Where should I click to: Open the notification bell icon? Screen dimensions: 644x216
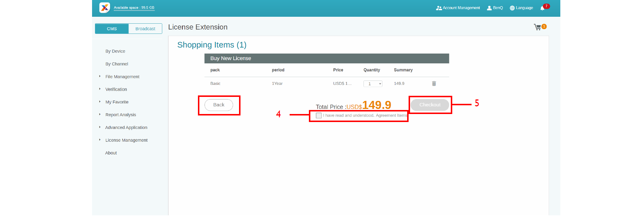click(x=542, y=8)
